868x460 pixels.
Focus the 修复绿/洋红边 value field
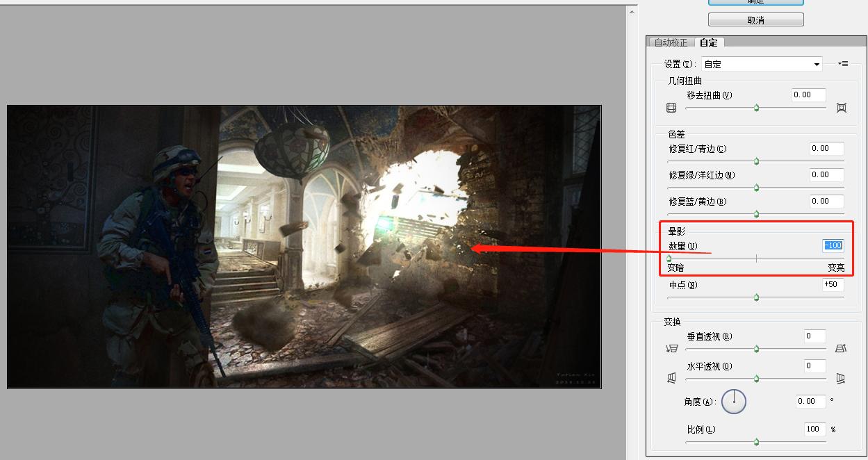coord(827,174)
